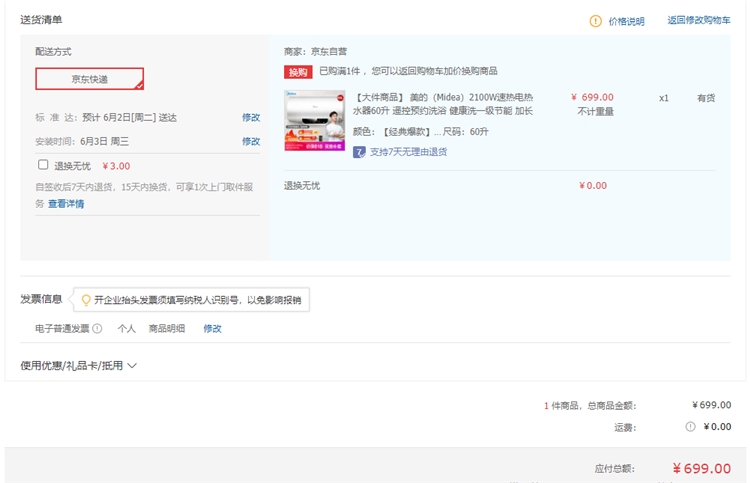Open 查看详情 for return service

coord(66,204)
